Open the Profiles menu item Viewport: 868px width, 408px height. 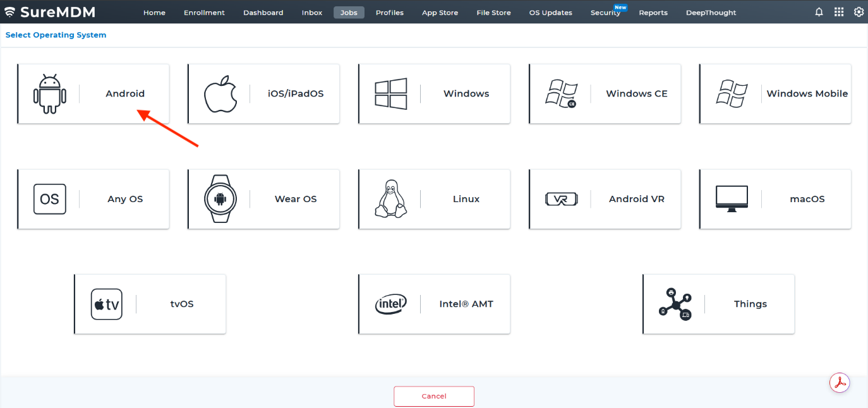pyautogui.click(x=389, y=13)
